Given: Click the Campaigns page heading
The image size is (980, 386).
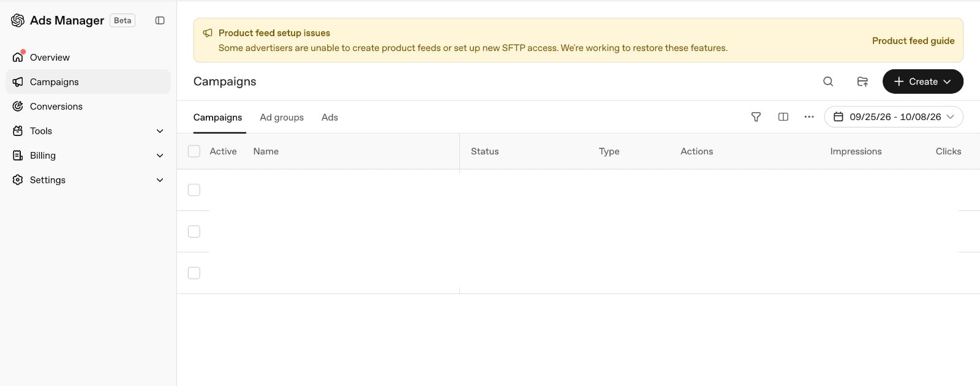Looking at the screenshot, I should [x=225, y=81].
